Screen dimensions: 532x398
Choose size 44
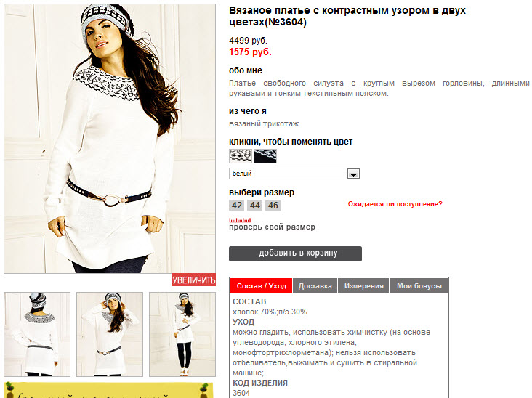coord(255,205)
